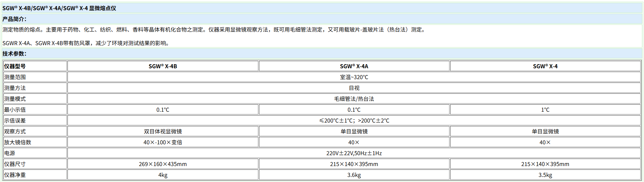Click the SGW X-4B column header
644x182 pixels.
[163, 66]
